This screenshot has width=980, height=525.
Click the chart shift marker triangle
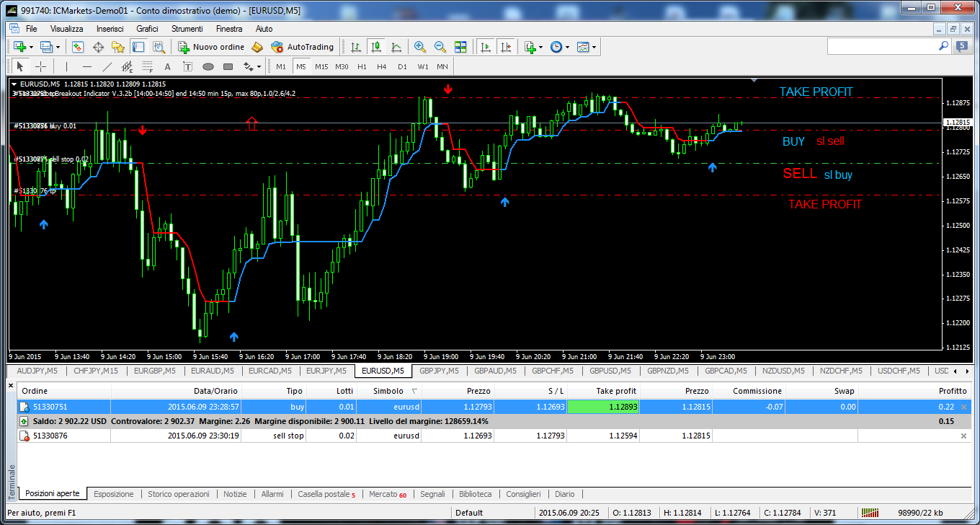tap(754, 81)
